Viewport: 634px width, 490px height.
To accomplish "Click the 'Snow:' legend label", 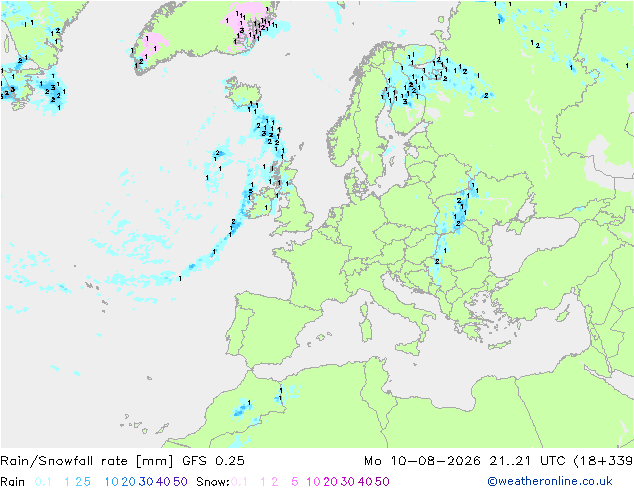I will 213,482.
